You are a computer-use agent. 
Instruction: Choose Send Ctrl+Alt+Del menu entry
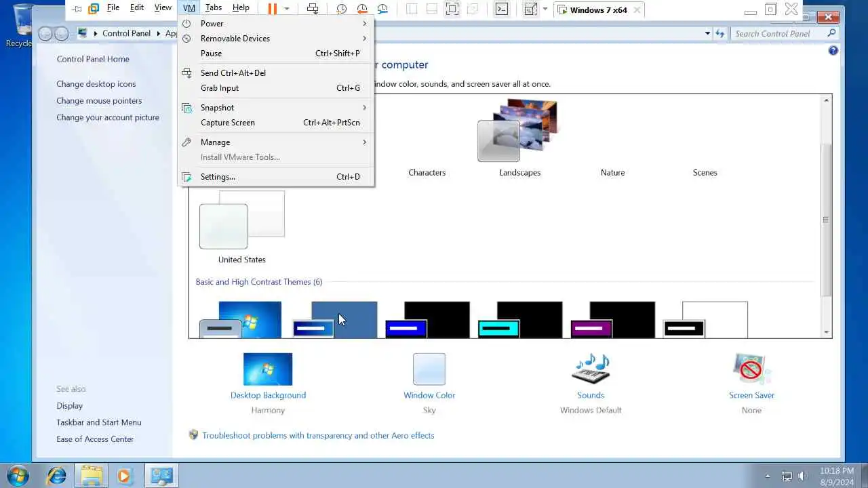click(x=275, y=73)
